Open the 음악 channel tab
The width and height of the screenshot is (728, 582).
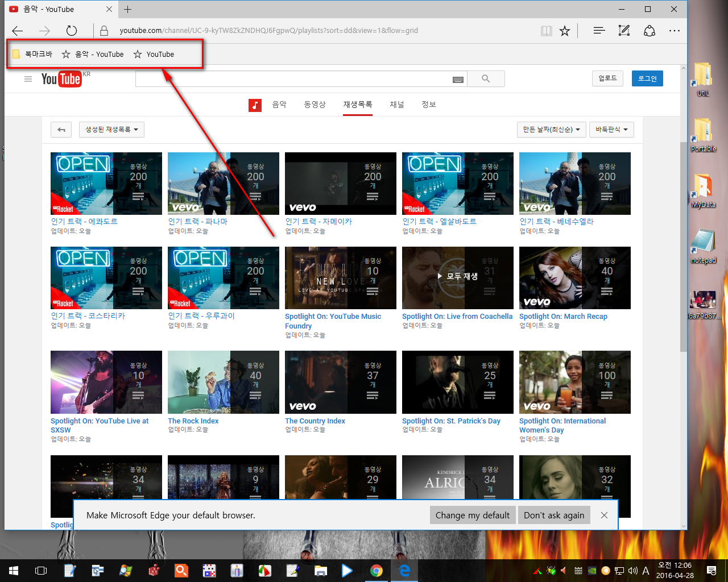[279, 105]
